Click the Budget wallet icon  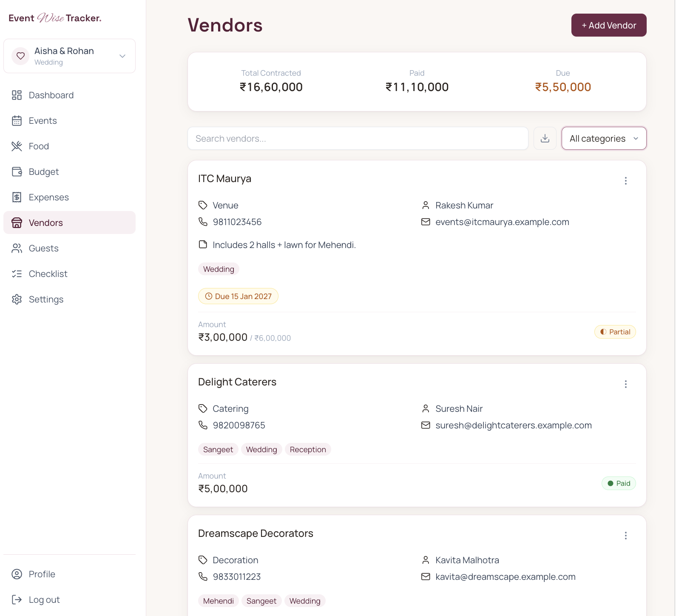(x=17, y=172)
